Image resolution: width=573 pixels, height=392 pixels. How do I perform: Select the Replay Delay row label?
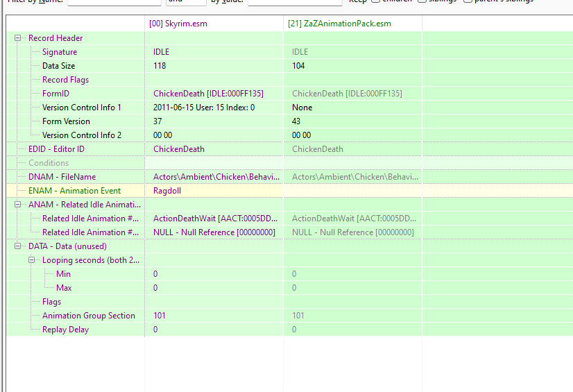(65, 330)
